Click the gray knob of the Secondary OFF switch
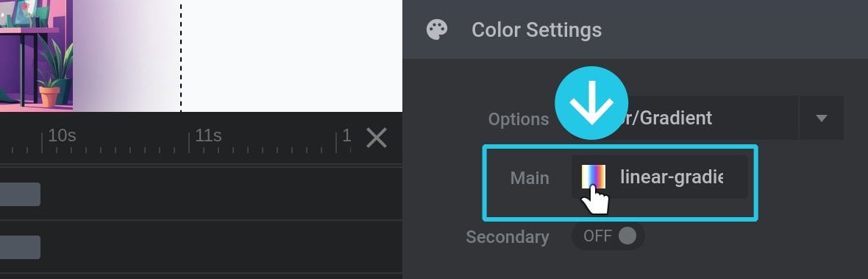The width and height of the screenshot is (868, 279). [x=627, y=236]
